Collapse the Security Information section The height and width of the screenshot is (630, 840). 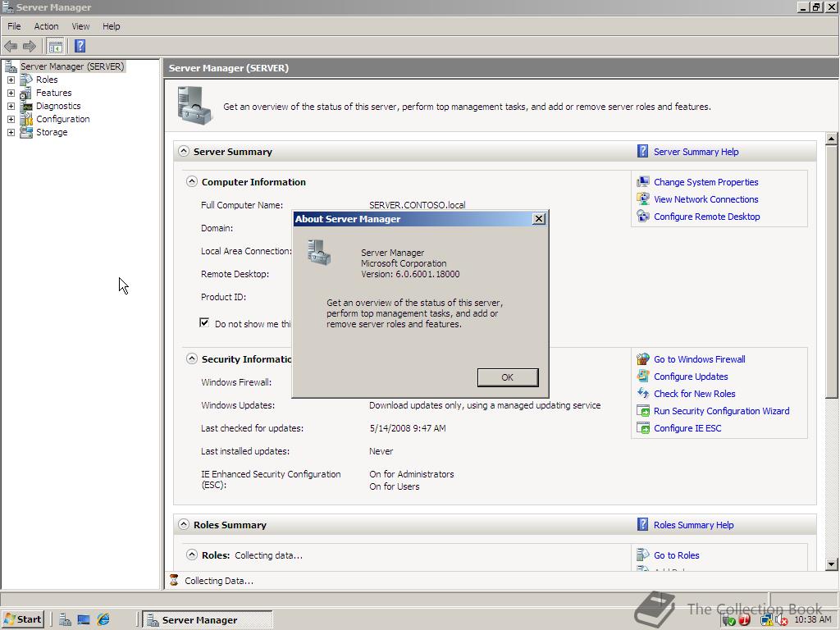click(192, 359)
